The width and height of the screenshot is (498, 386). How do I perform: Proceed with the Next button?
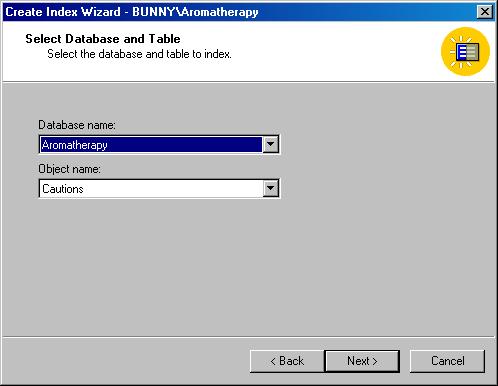coord(362,361)
